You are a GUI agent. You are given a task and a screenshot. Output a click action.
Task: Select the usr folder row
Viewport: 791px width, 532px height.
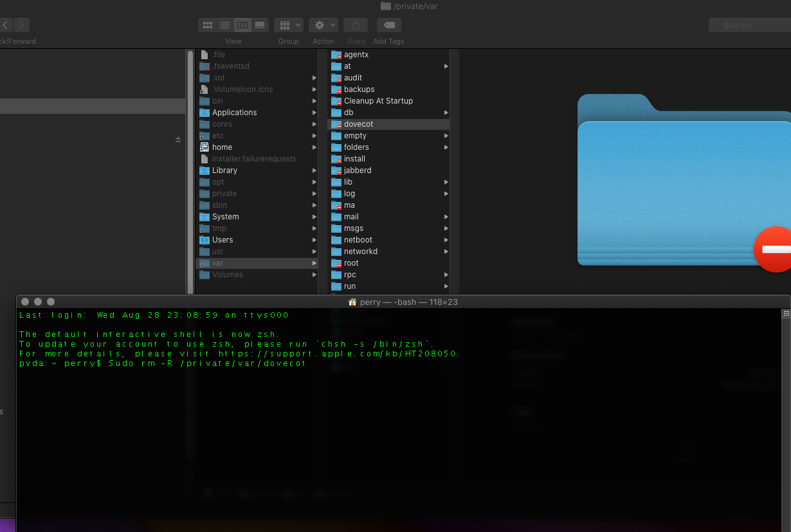click(257, 252)
